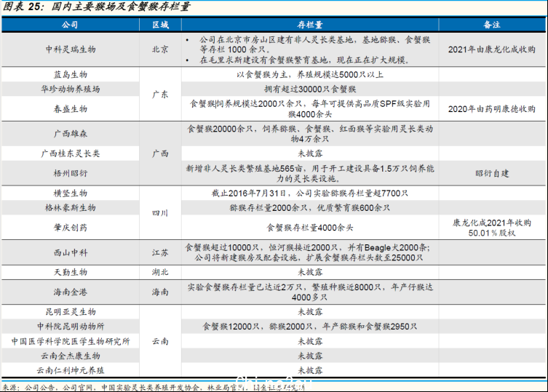The image size is (548, 392).
Task: Click the 广西 region cell
Action: coord(160,153)
